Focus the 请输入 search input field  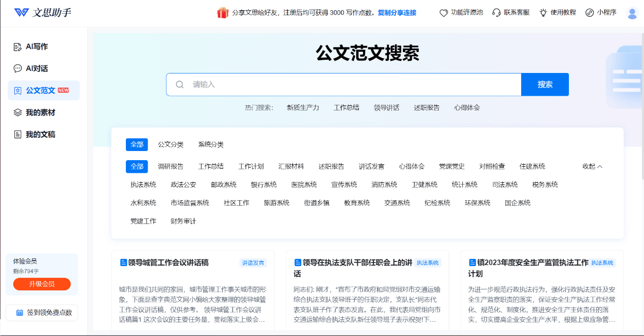[350, 85]
